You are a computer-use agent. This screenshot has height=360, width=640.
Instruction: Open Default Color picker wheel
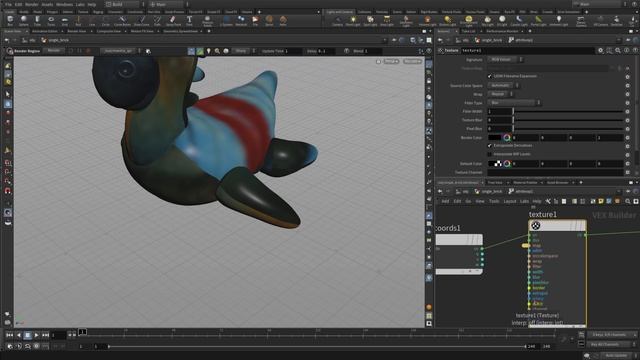507,164
